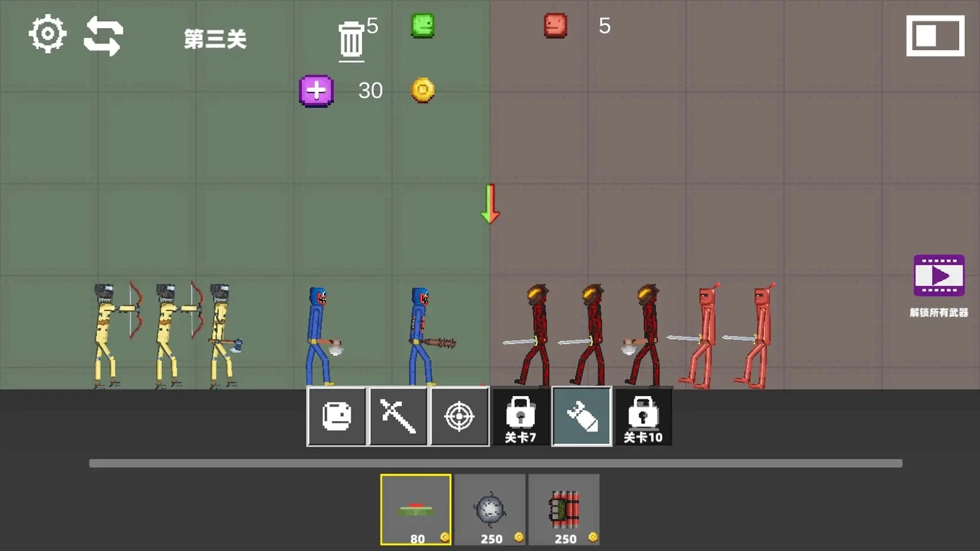Click the gold coin currency icon
The image size is (980, 551).
coord(422,90)
